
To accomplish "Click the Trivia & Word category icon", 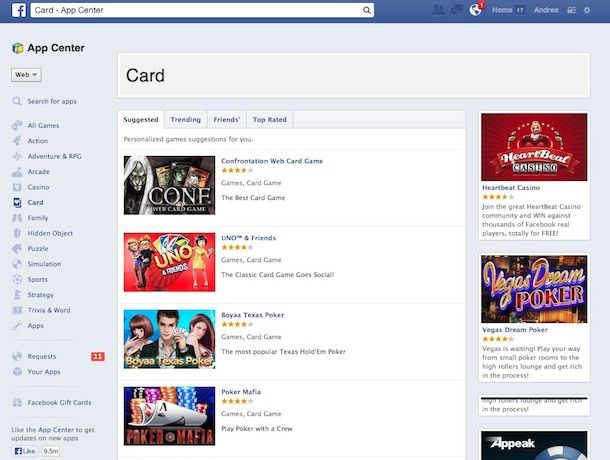I will click(17, 310).
